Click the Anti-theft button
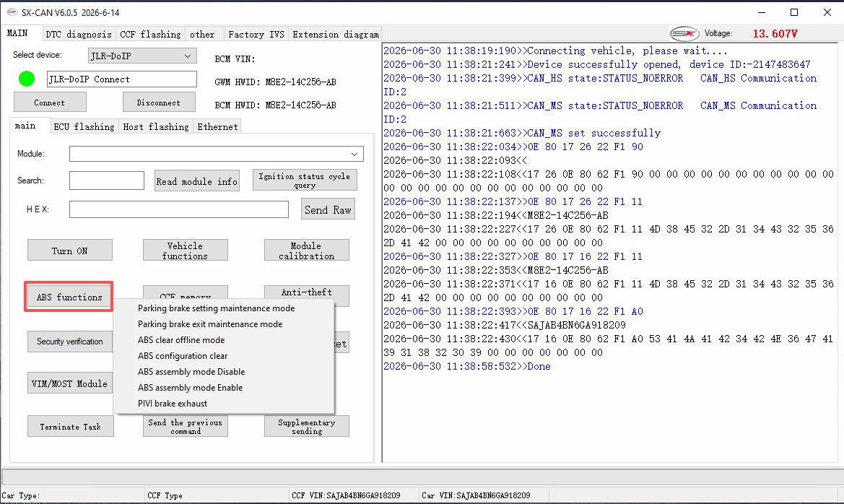The width and height of the screenshot is (844, 504). [306, 292]
